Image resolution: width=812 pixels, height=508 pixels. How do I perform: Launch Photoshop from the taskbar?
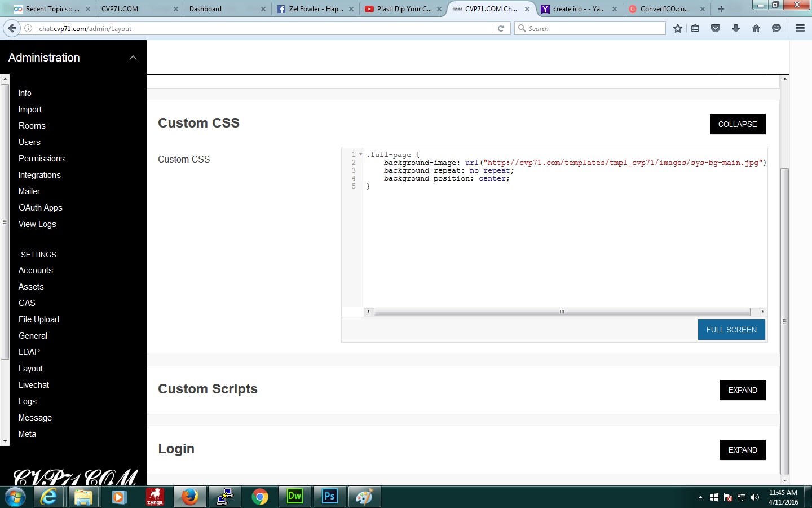coord(329,497)
